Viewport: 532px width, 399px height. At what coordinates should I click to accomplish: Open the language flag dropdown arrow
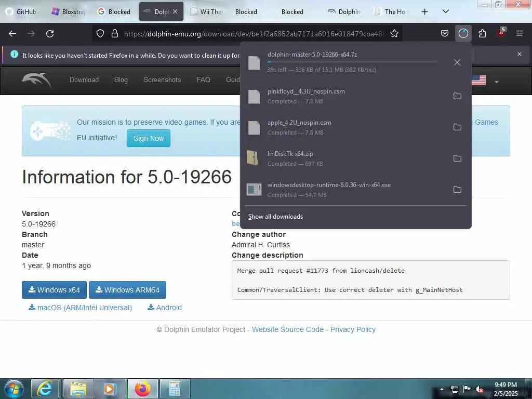tap(496, 82)
